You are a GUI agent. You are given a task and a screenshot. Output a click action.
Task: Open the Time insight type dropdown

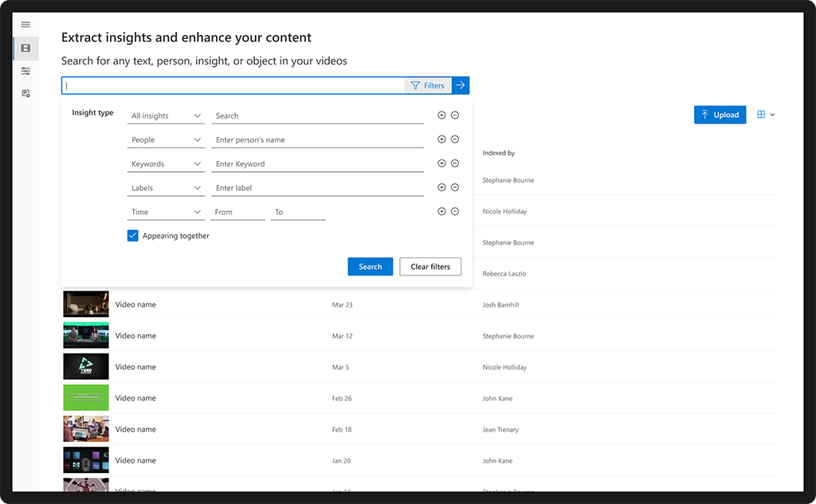click(x=166, y=211)
